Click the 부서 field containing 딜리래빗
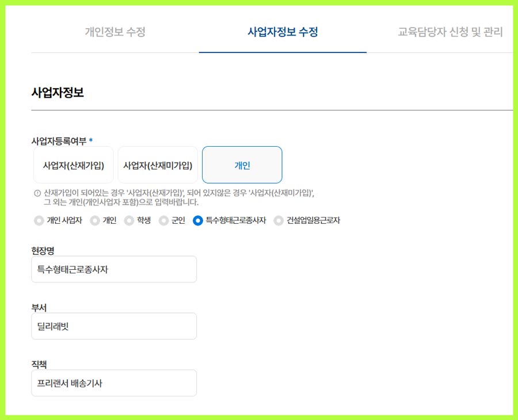This screenshot has height=420, width=518. pyautogui.click(x=113, y=326)
